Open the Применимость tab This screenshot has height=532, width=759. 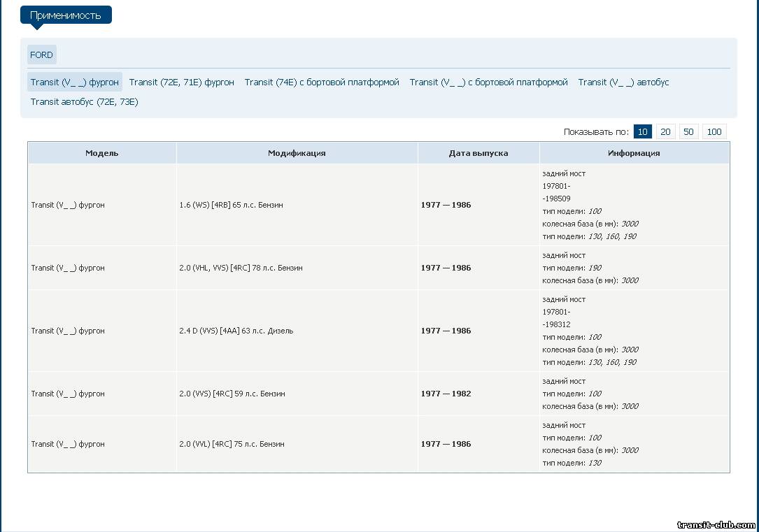pos(66,15)
